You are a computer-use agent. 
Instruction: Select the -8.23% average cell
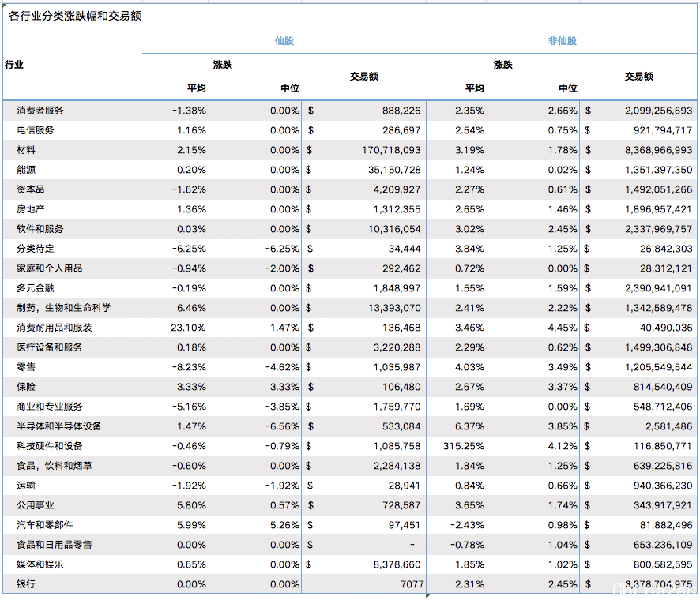(x=189, y=367)
